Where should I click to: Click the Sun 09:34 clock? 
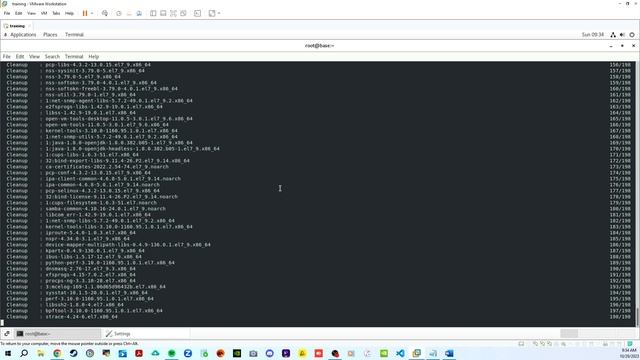click(x=593, y=35)
